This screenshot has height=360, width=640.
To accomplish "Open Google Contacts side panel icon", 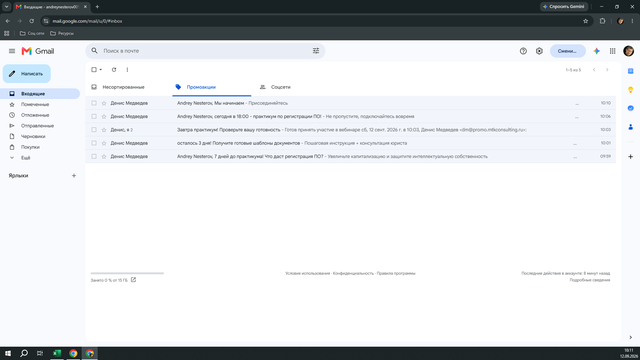I will (631, 127).
